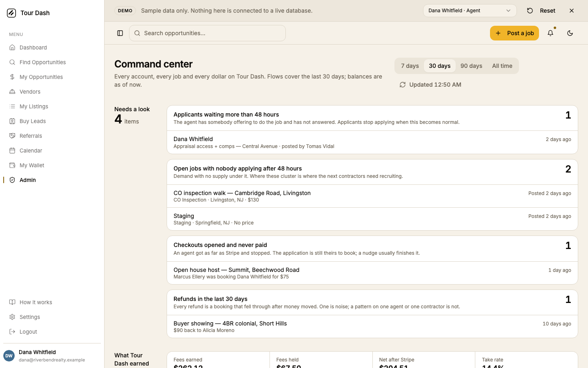
Task: Dismiss the demo banner
Action: [x=572, y=11]
